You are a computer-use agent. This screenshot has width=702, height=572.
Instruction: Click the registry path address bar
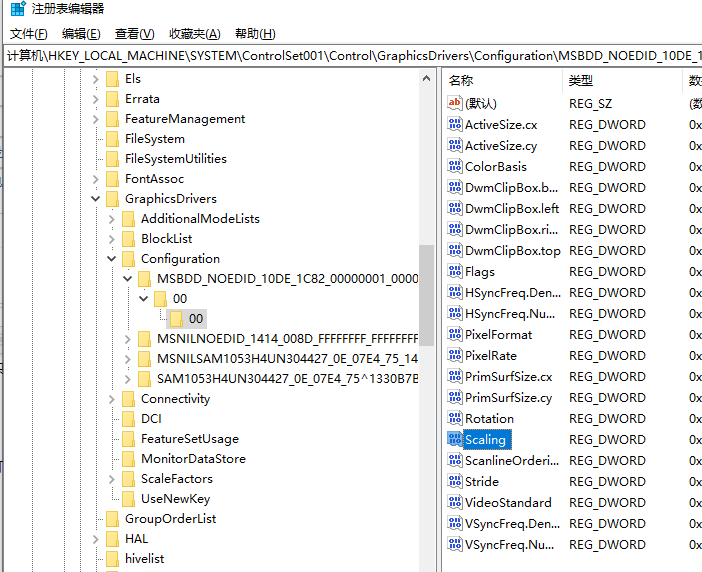pos(350,56)
